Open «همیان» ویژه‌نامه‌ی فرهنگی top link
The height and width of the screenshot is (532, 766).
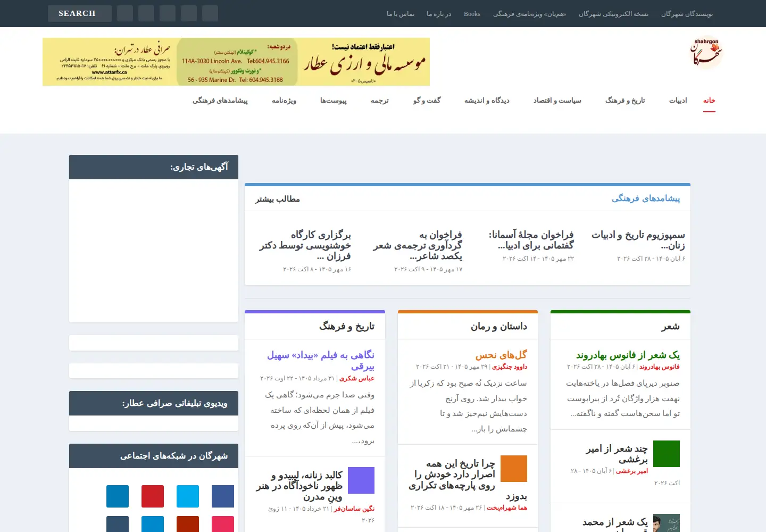pos(529,14)
